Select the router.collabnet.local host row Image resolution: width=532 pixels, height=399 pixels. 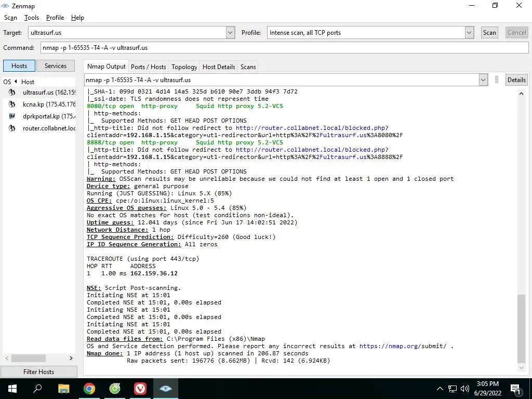[39, 128]
